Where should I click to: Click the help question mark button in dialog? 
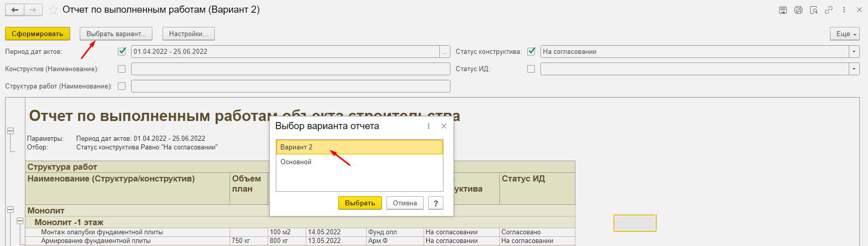(435, 203)
